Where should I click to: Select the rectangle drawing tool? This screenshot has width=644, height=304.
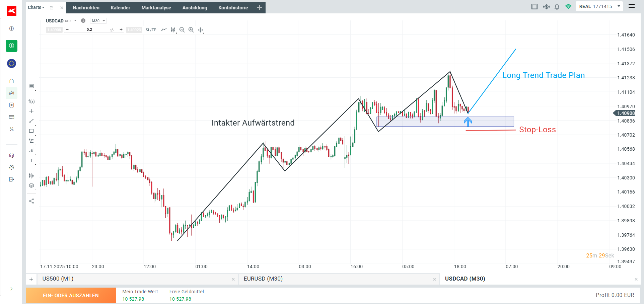point(31,131)
